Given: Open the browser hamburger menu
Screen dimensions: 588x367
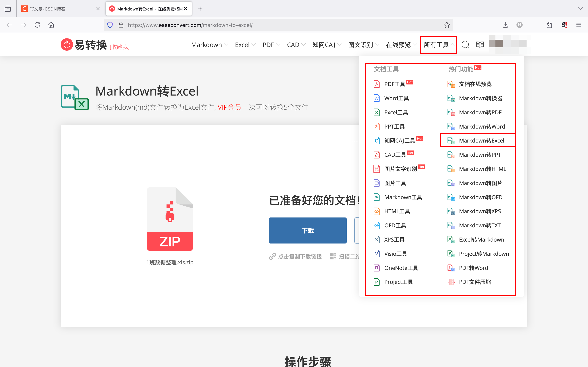Looking at the screenshot, I should [x=578, y=25].
